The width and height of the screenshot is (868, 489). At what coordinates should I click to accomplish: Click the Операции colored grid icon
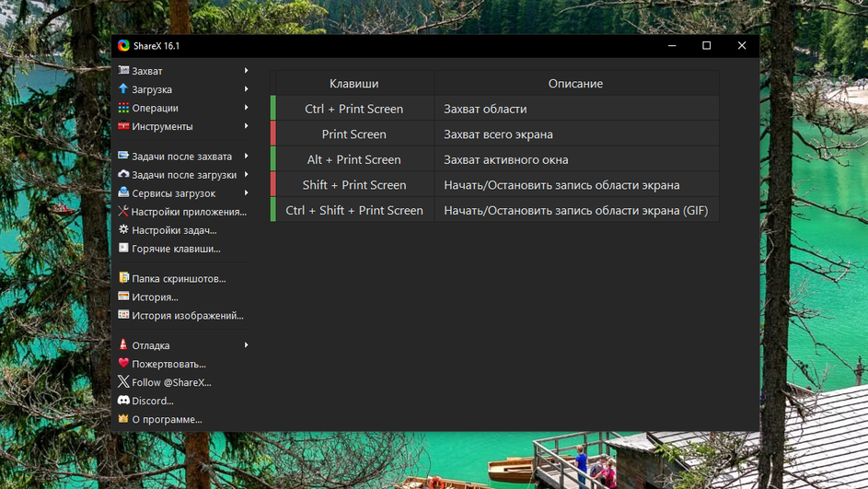(x=123, y=108)
